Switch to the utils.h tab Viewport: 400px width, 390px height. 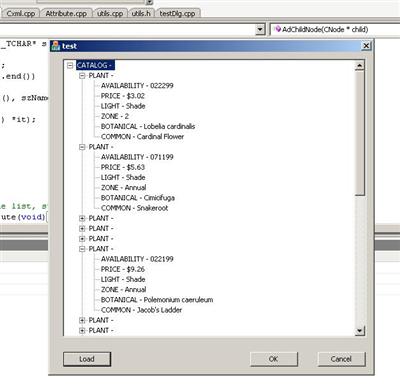click(141, 14)
